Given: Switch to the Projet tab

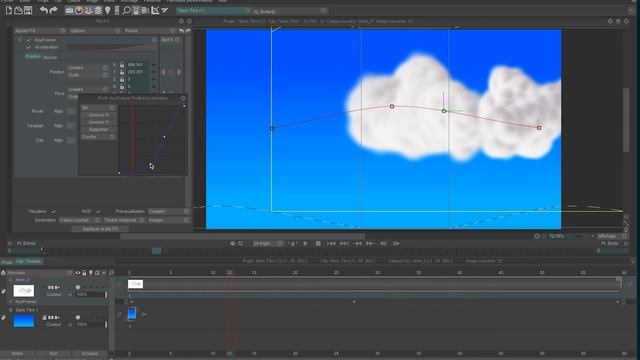Looking at the screenshot, I should click(x=7, y=262).
